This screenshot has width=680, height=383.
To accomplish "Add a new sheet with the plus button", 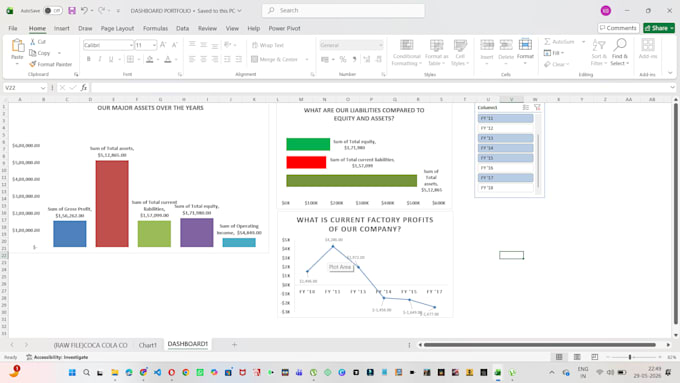I will coord(234,344).
